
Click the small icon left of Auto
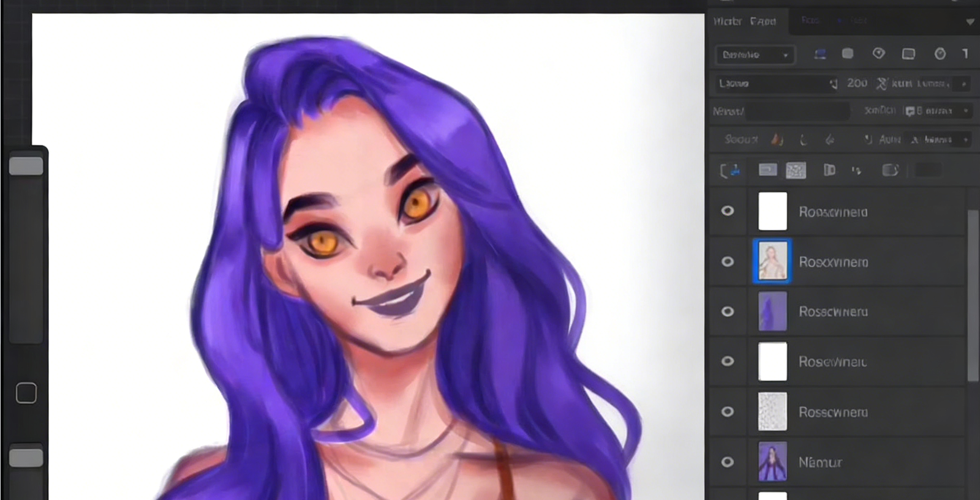pos(868,140)
